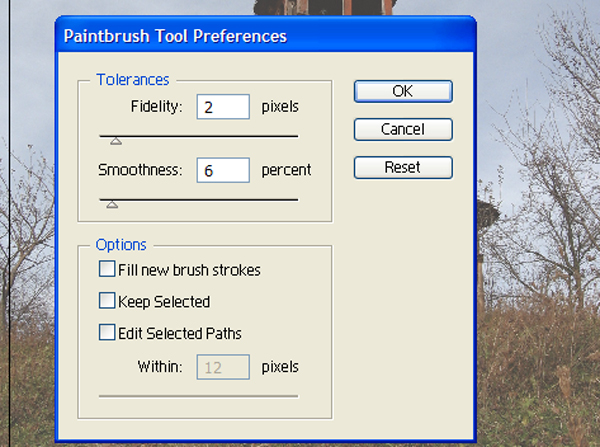
Task: Click the Smoothness slider track
Action: point(199,199)
